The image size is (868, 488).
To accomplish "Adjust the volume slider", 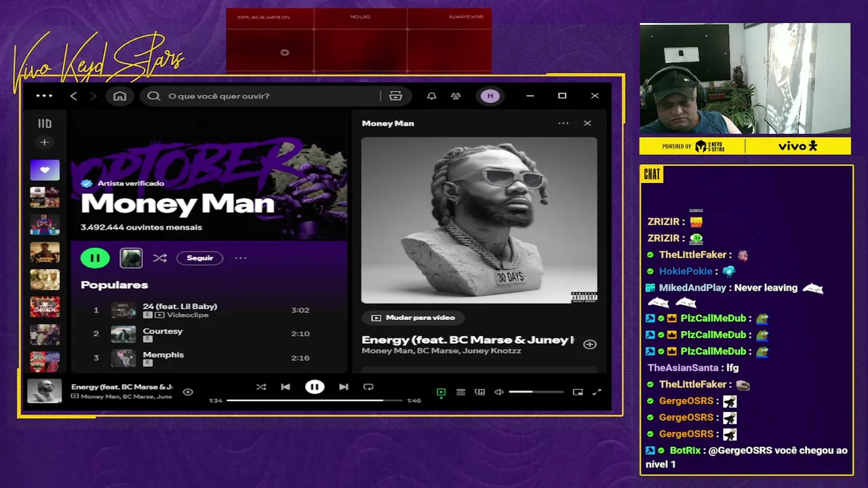I will [536, 392].
